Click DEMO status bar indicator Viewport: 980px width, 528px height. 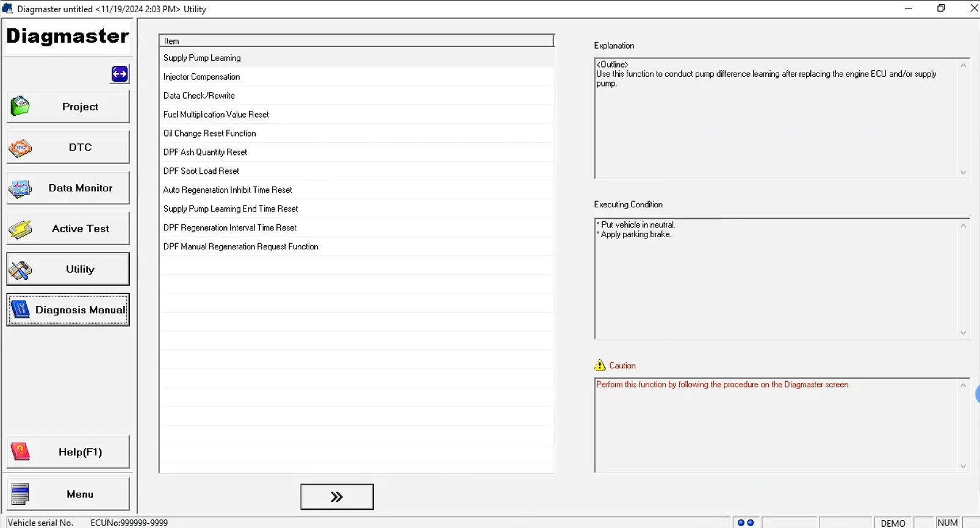click(x=893, y=523)
